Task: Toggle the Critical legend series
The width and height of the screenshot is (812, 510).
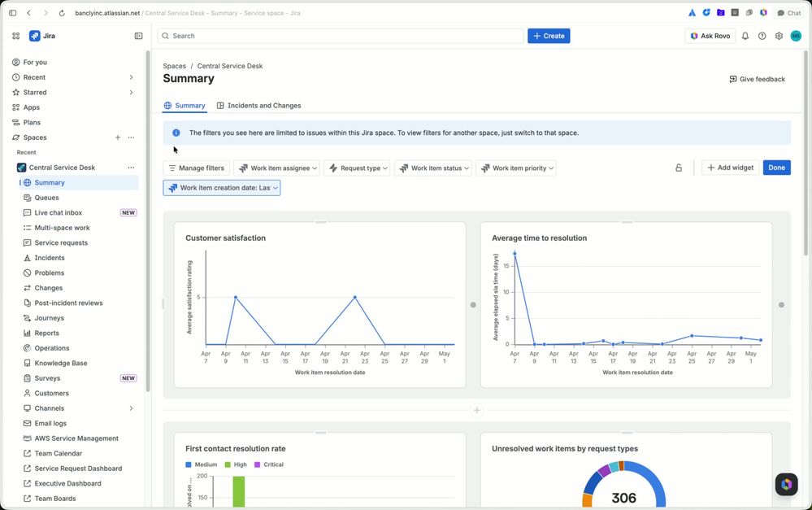Action: (269, 464)
